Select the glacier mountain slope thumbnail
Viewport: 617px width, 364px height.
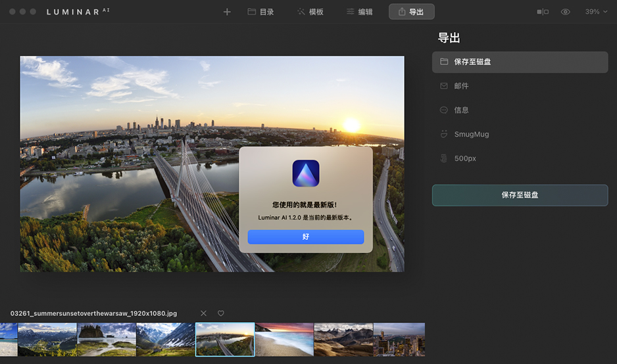(x=166, y=340)
